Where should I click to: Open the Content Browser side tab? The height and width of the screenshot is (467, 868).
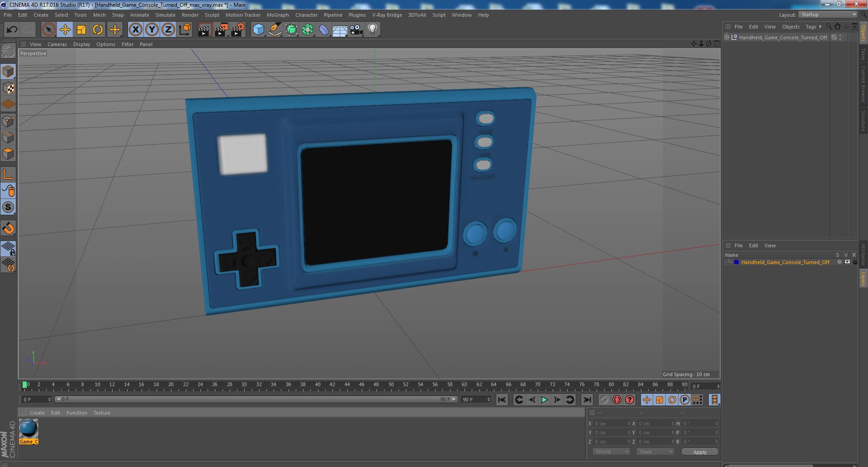point(863,84)
